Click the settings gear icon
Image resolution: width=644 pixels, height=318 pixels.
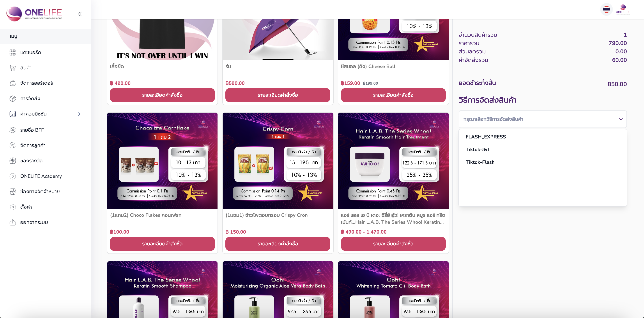click(12, 207)
